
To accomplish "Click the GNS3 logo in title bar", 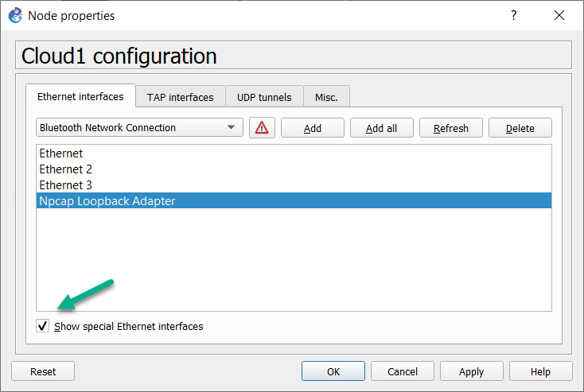I will tap(16, 16).
